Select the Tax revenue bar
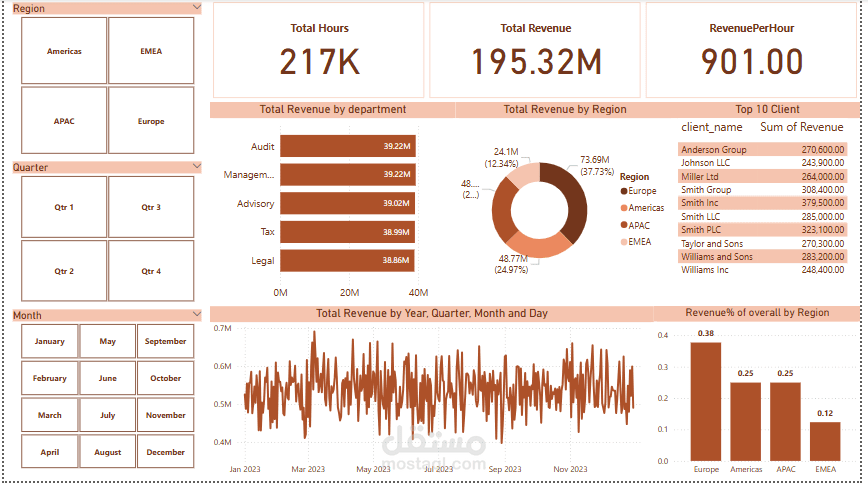Image resolution: width=868 pixels, height=483 pixels. (x=347, y=232)
